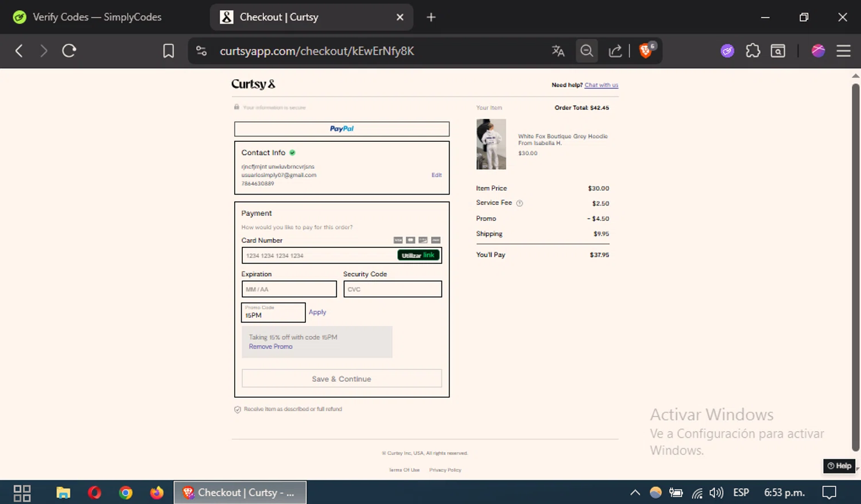The image size is (861, 504).
Task: Click the Service Fee info icon
Action: point(519,203)
